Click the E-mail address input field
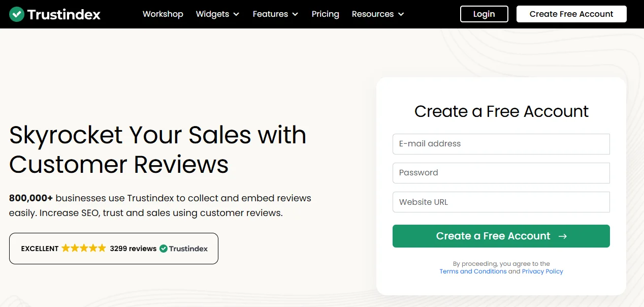This screenshot has height=307, width=644. (x=501, y=144)
